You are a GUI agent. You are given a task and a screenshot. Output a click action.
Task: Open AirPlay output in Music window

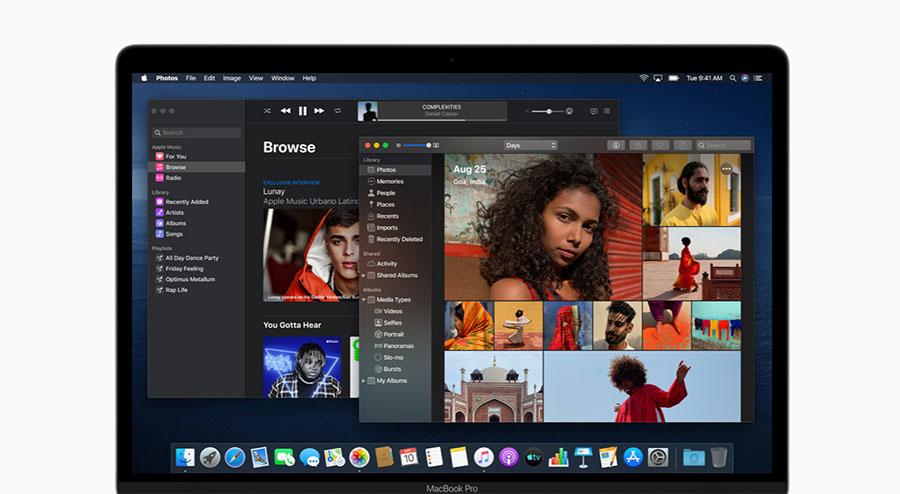point(569,111)
